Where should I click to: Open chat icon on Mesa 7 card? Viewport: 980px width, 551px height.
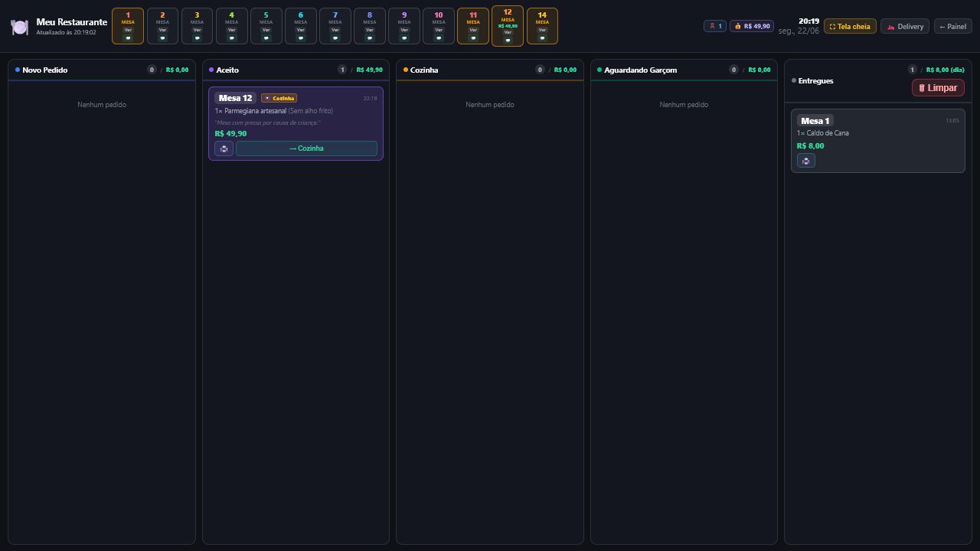tap(335, 37)
